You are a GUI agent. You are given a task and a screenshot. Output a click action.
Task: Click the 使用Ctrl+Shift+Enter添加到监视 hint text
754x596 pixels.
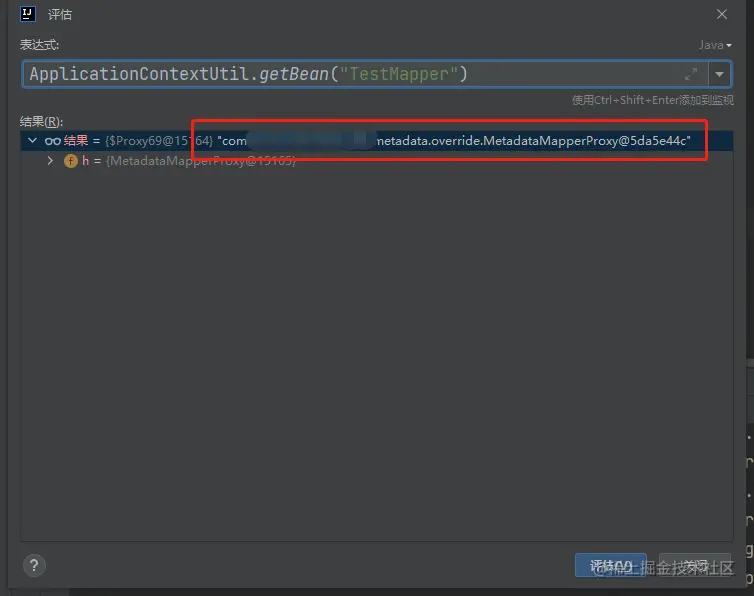click(653, 100)
